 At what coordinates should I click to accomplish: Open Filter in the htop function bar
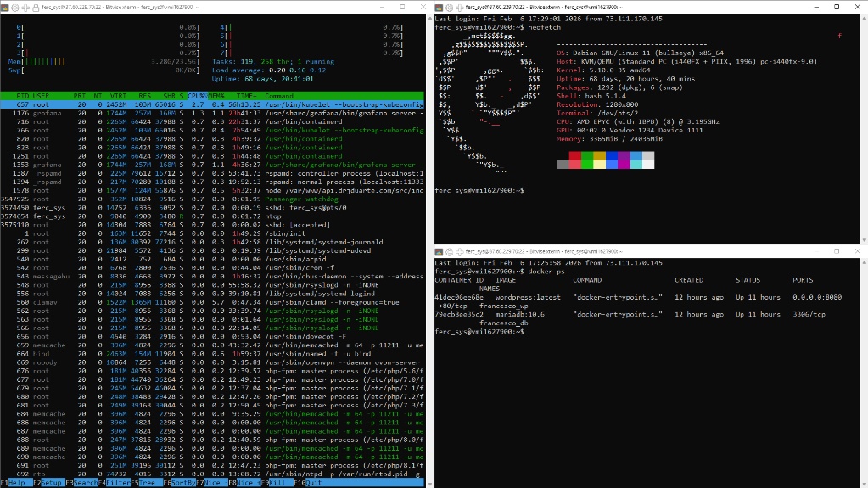pos(117,482)
